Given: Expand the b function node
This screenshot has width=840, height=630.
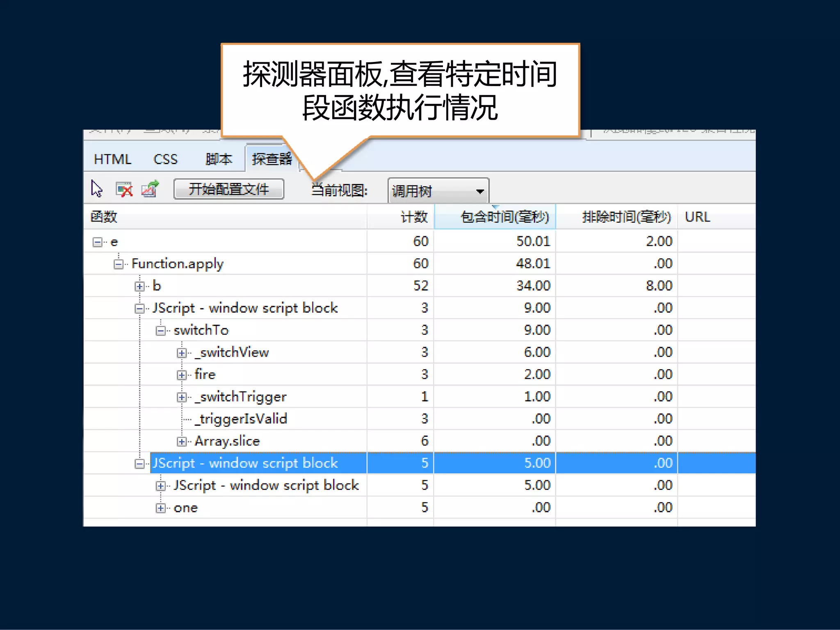Looking at the screenshot, I should [x=139, y=286].
